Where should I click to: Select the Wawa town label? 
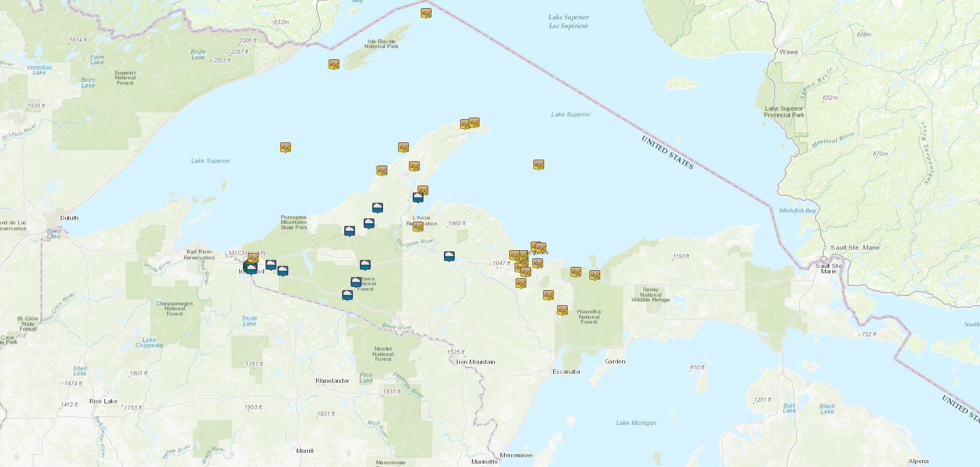click(789, 52)
